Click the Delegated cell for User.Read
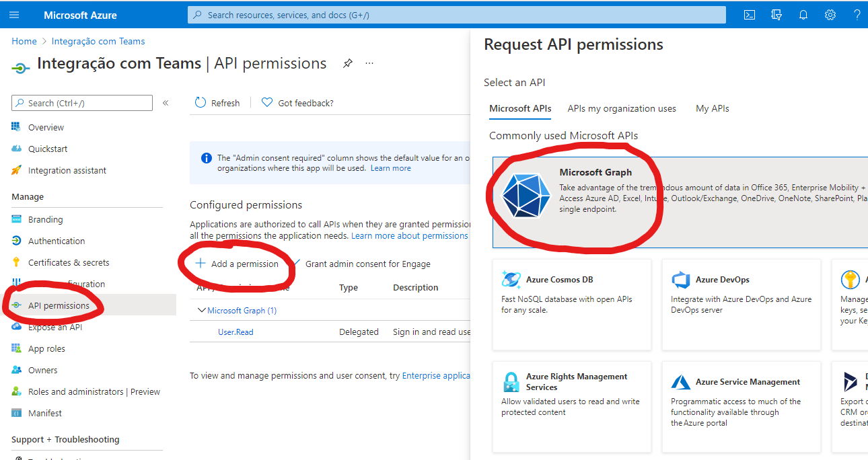The height and width of the screenshot is (460, 868). point(359,332)
